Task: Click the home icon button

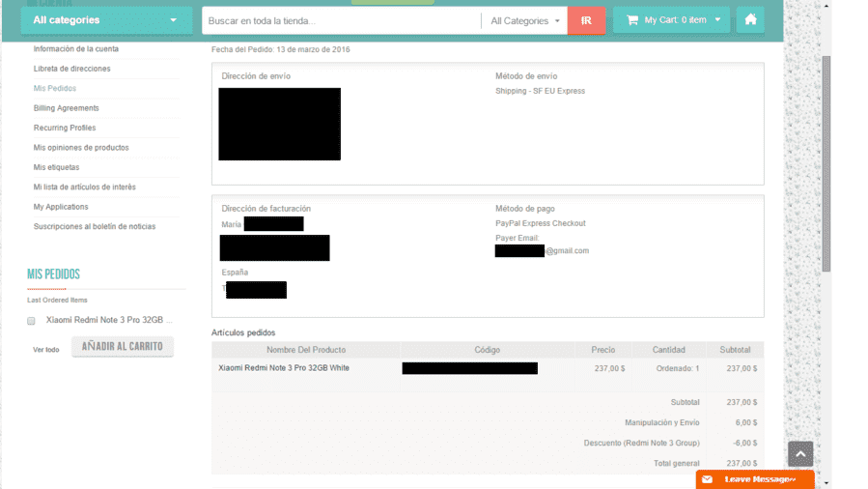Action: pos(750,20)
